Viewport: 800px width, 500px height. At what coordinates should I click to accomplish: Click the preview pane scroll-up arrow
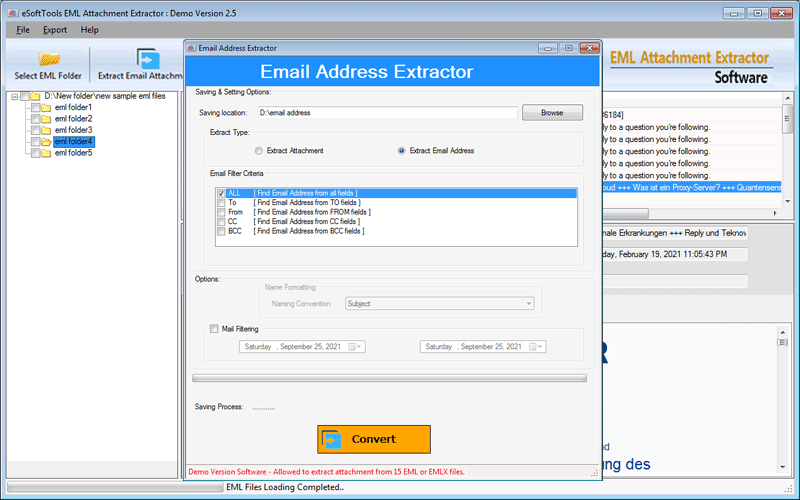[783, 333]
